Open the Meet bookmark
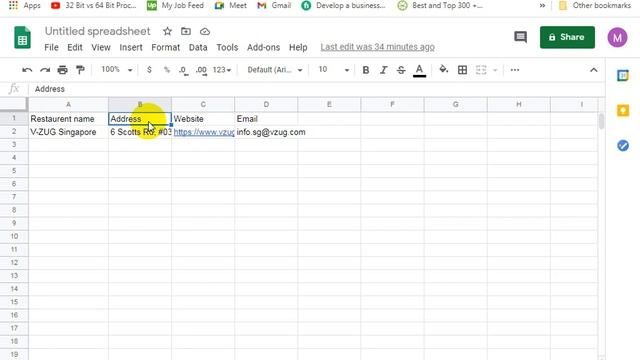Image resolution: width=640 pixels, height=360 pixels. coord(231,5)
